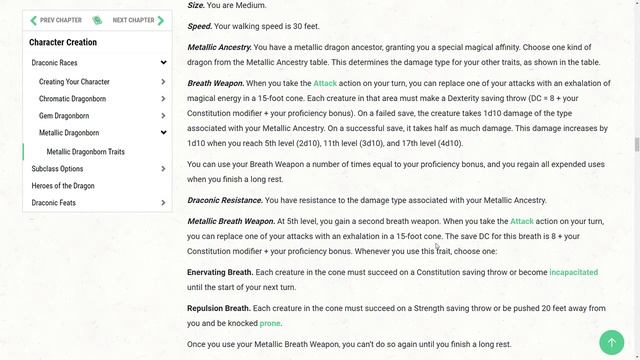Follow Attack link in Breath Weapon paragraph
The height and width of the screenshot is (360, 640).
click(325, 83)
